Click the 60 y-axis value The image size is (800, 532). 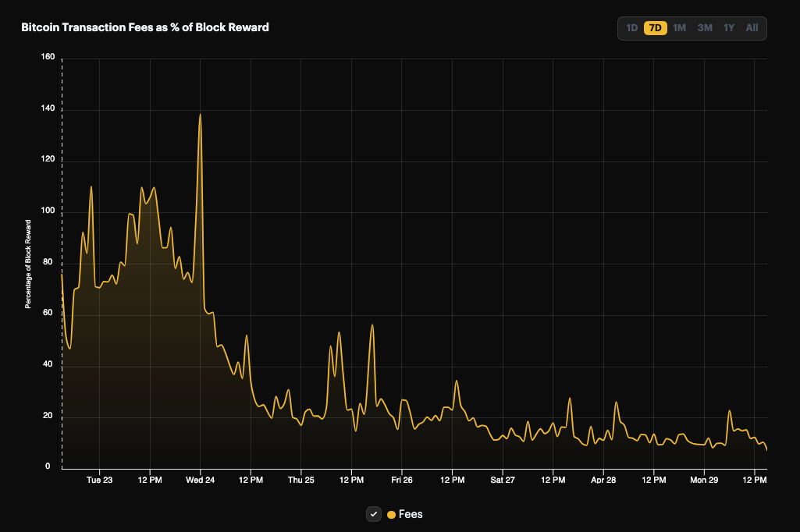pyautogui.click(x=48, y=313)
